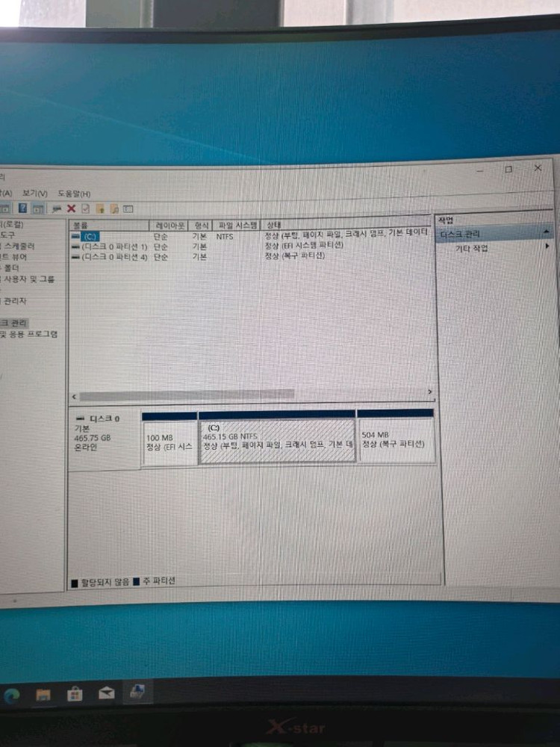The height and width of the screenshot is (747, 560).
Task: Click the left arrow of horizontal scrollbar
Action: tap(74, 397)
